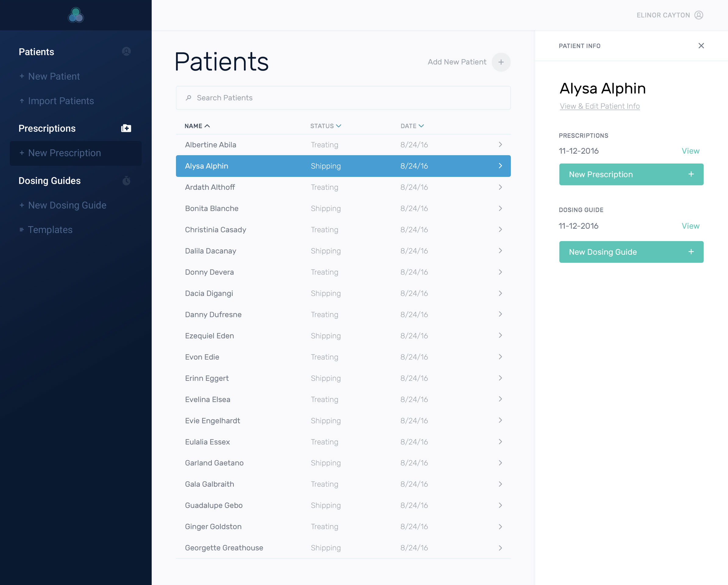The width and height of the screenshot is (728, 585).
Task: Sort the list by Date column
Action: [x=412, y=126]
